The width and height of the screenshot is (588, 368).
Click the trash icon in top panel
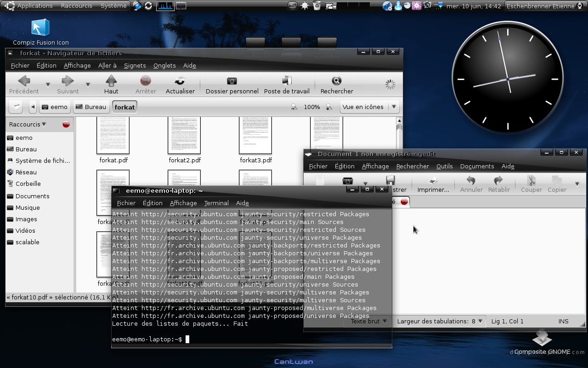coord(317,6)
